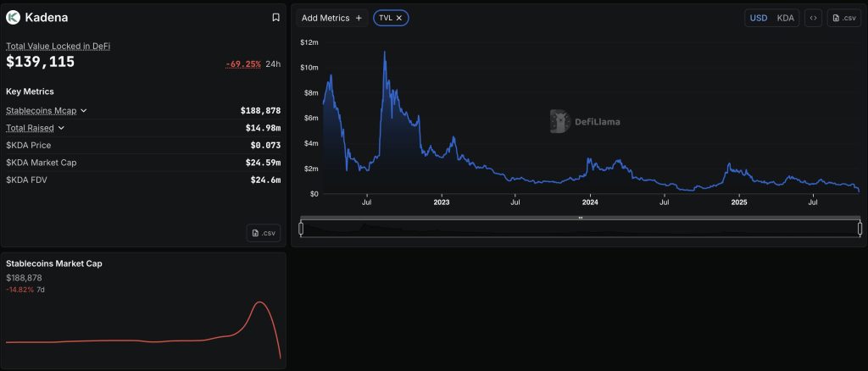Expand the Stablecoins Mcap row
The image size is (868, 371).
pos(84,111)
